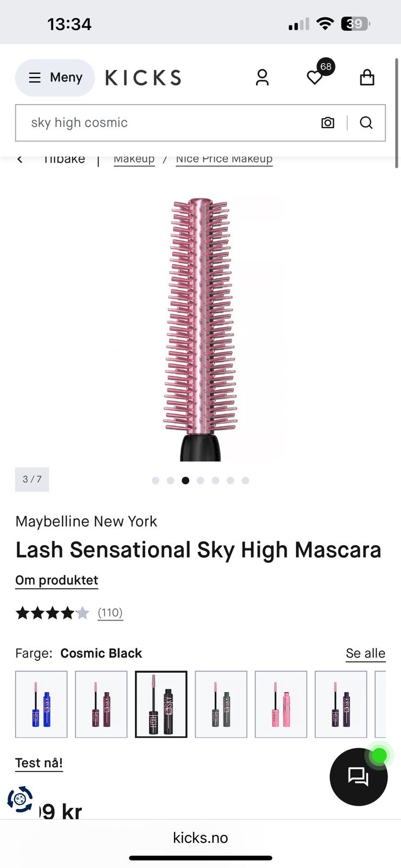Open the Nice Price Makeup breadcrumb
This screenshot has width=401, height=868.
pyautogui.click(x=224, y=159)
